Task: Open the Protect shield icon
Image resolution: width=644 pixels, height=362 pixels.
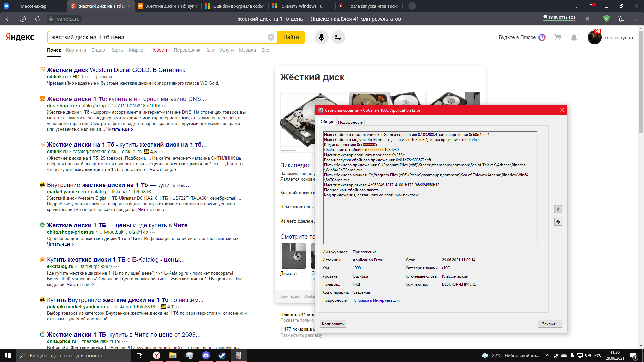Action: click(606, 19)
